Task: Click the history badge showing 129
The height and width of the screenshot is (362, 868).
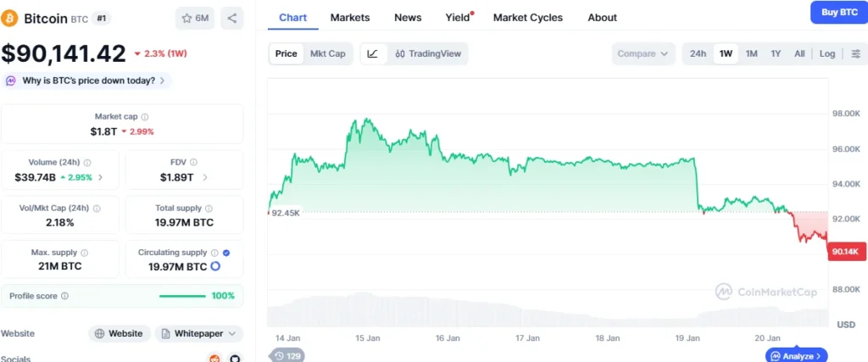Action: pyautogui.click(x=289, y=356)
